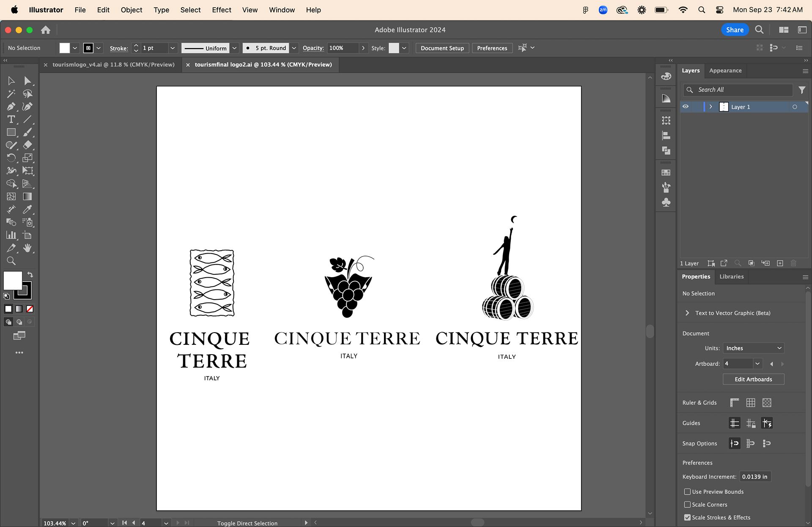Toggle Show Grid icon
Image resolution: width=812 pixels, height=527 pixels.
pyautogui.click(x=751, y=403)
